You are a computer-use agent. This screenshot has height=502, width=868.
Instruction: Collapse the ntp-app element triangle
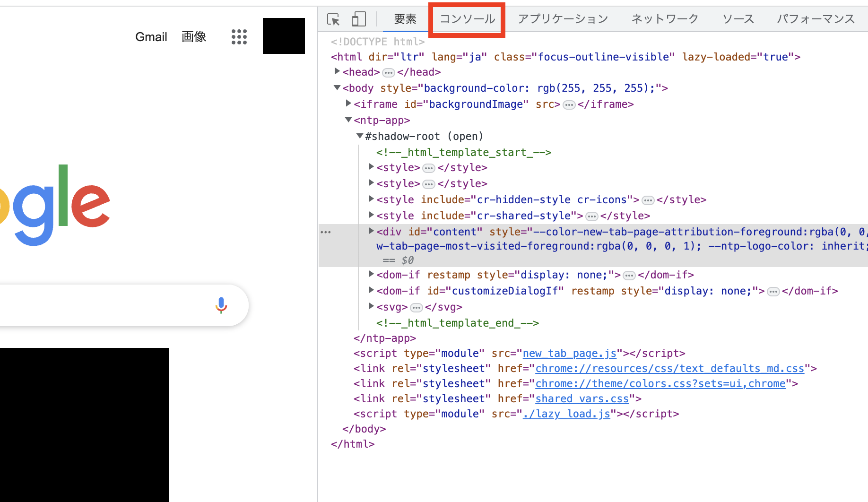point(348,120)
